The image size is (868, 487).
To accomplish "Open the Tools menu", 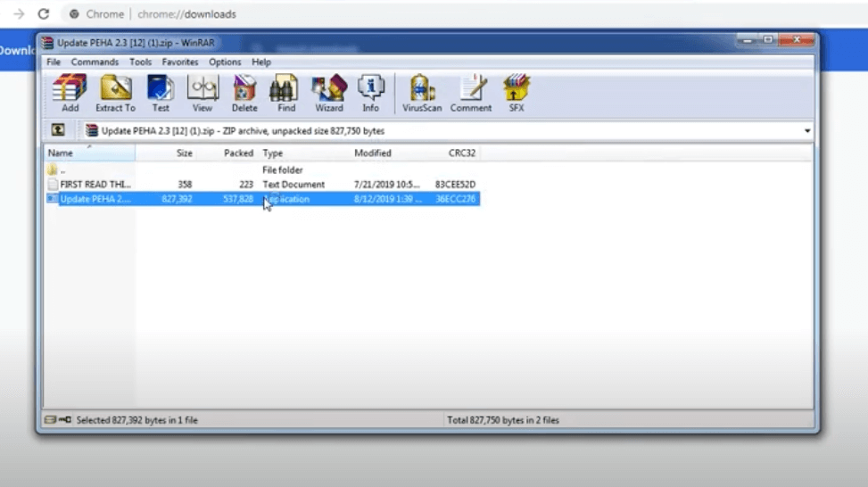I will [140, 62].
